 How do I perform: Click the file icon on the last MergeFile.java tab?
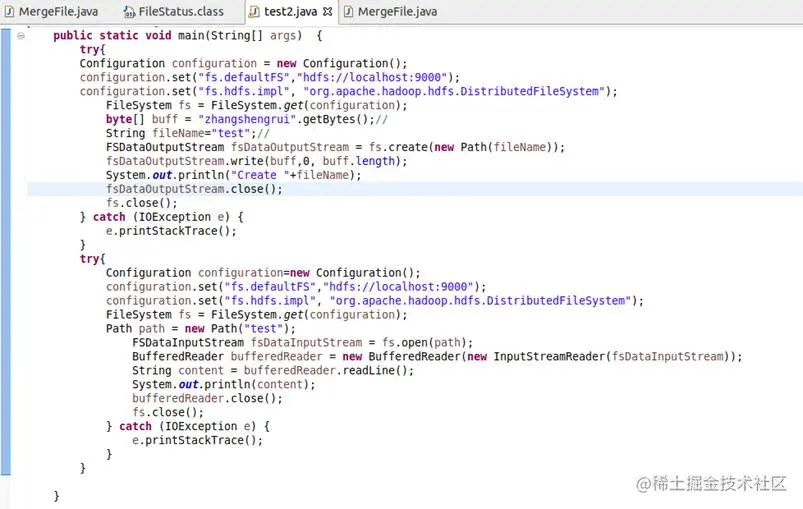(x=348, y=11)
